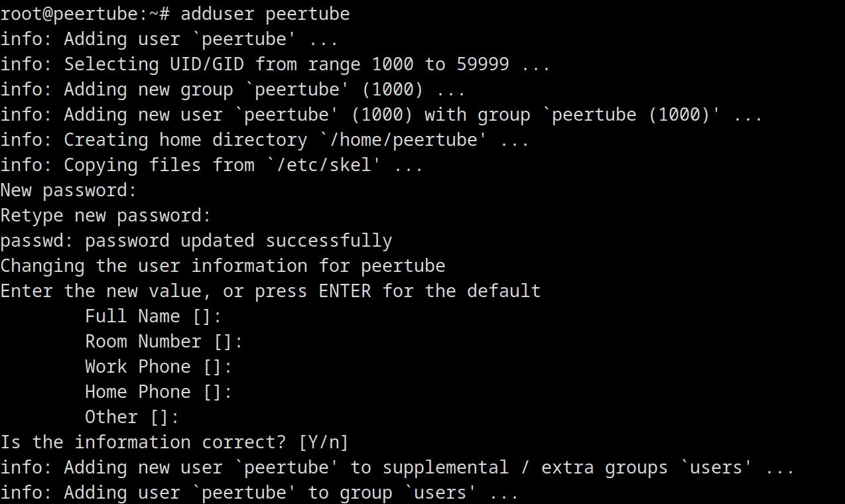
Task: Click the 'Adding new group' info line
Action: [233, 90]
